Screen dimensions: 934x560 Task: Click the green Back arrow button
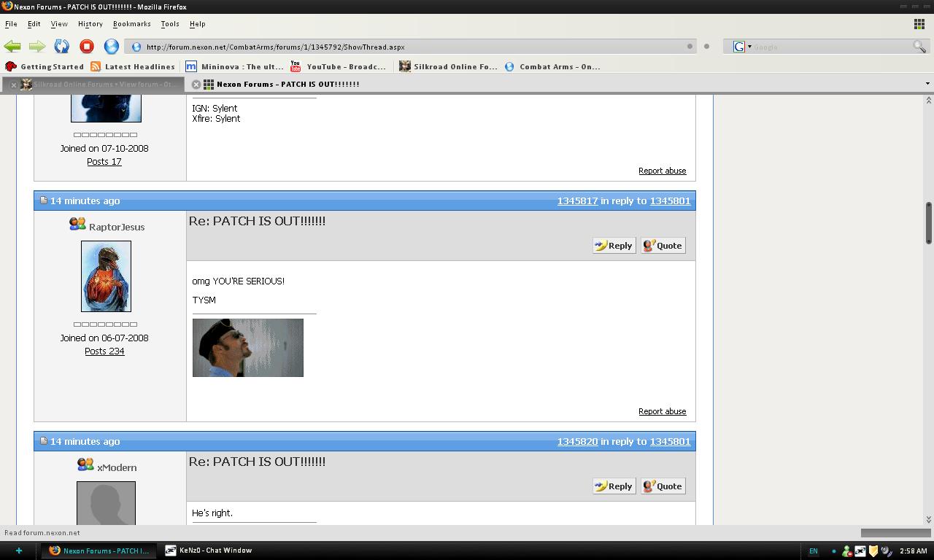(12, 47)
